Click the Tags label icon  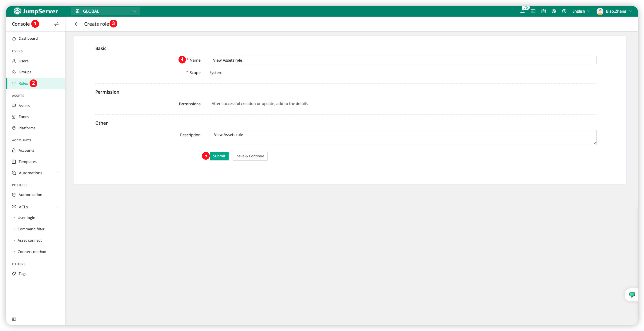14,274
